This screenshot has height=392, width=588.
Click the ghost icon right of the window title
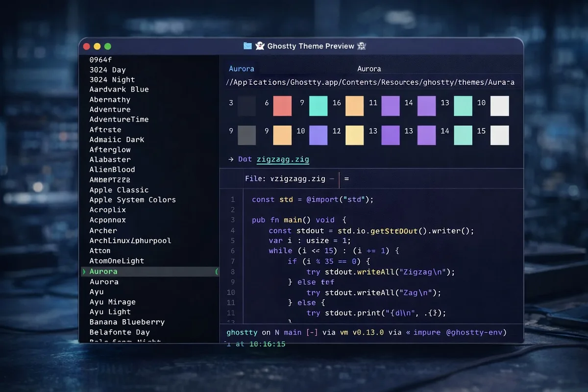click(x=362, y=46)
